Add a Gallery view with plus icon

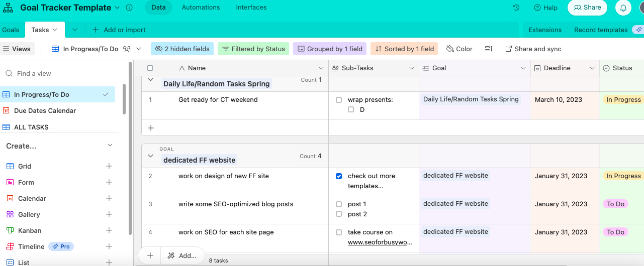tap(109, 214)
